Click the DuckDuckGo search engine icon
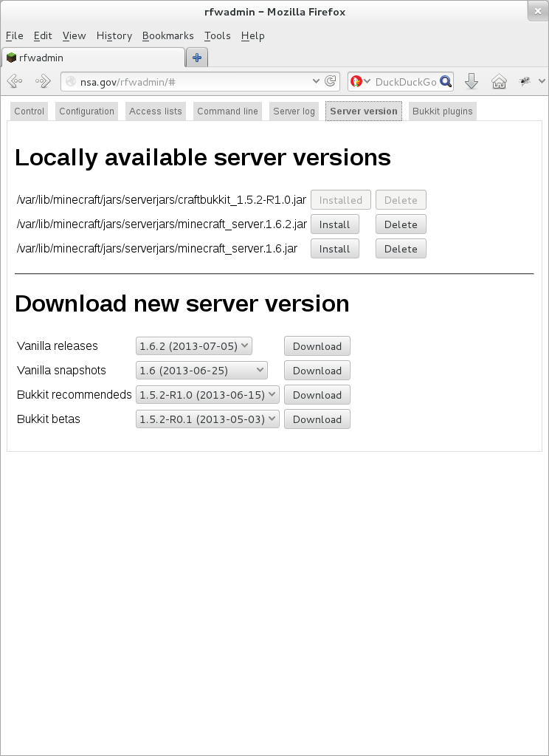 tap(356, 81)
